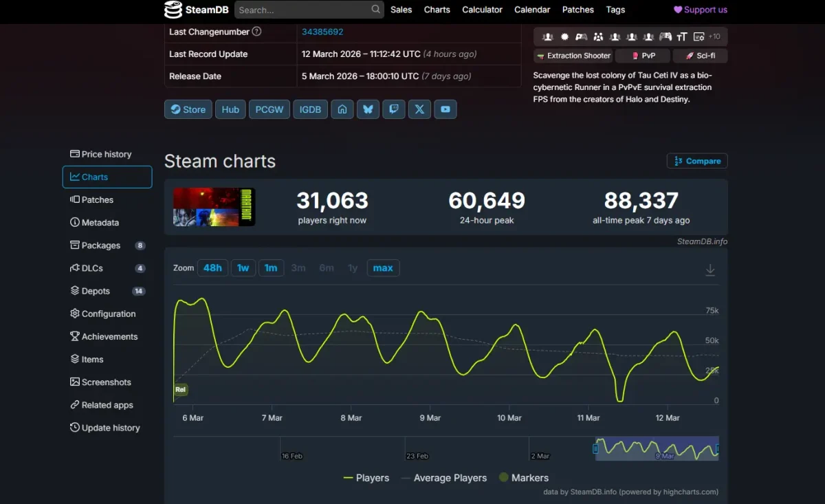Open the YouTube channel icon
This screenshot has width=825, height=504.
pyautogui.click(x=445, y=109)
